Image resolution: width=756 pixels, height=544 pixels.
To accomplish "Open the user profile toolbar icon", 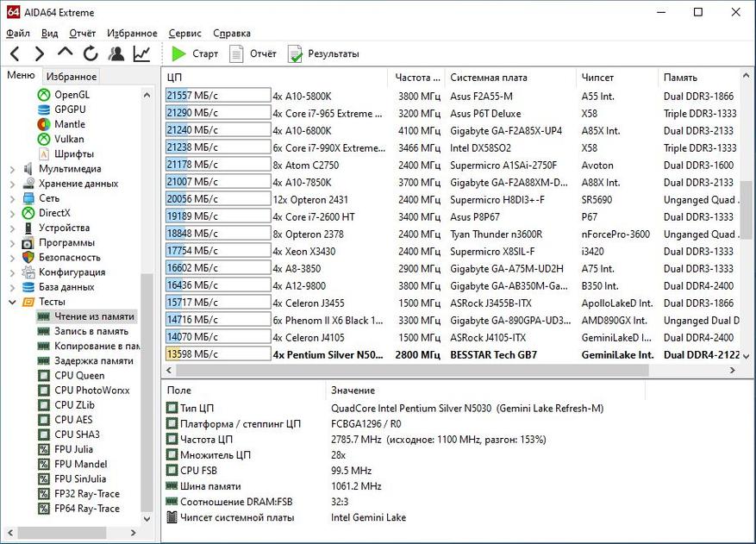I will (116, 53).
